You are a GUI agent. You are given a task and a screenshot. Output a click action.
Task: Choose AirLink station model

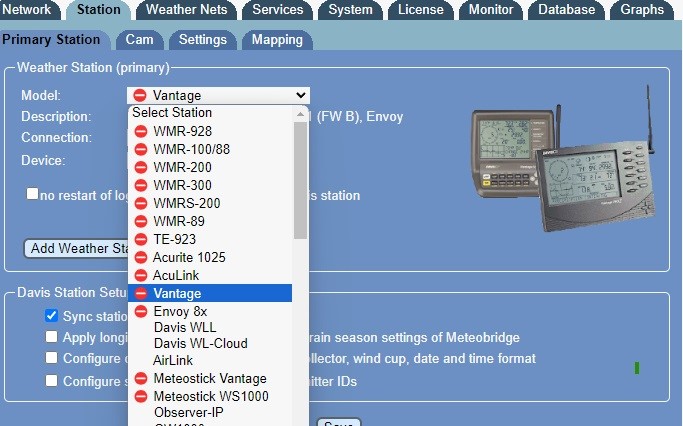point(211,360)
